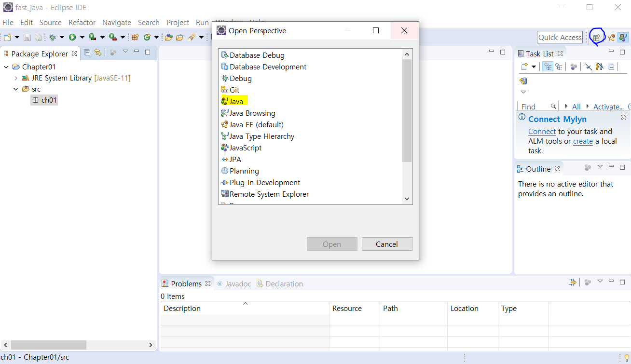Open the Refactor menu
Image resolution: width=631 pixels, height=364 pixels.
(x=82, y=22)
